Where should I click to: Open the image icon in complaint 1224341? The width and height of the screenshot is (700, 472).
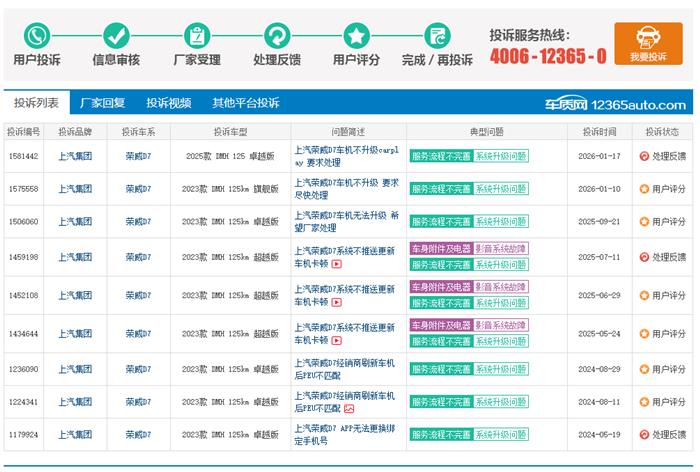coord(349,409)
